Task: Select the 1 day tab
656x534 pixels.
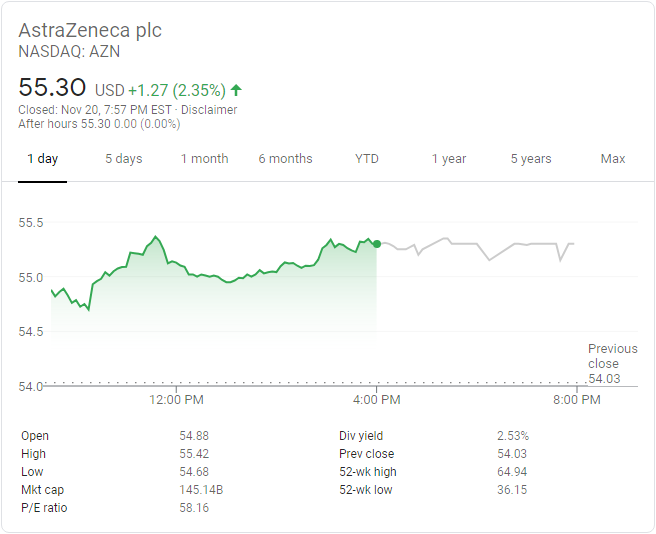Action: [x=42, y=159]
